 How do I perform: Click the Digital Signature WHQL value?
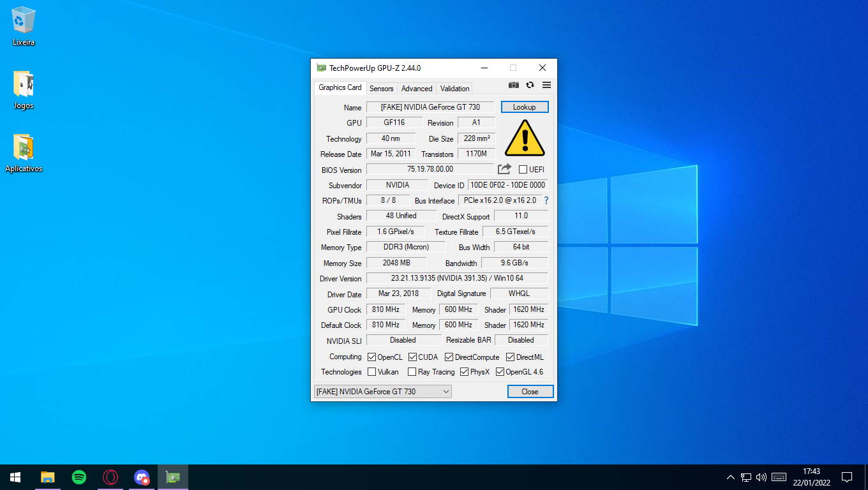click(x=519, y=293)
